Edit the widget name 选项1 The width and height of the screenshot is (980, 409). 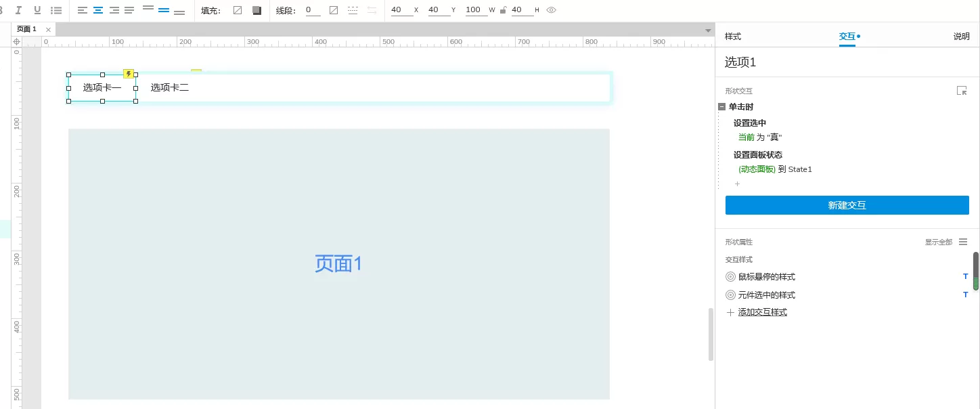pyautogui.click(x=740, y=62)
